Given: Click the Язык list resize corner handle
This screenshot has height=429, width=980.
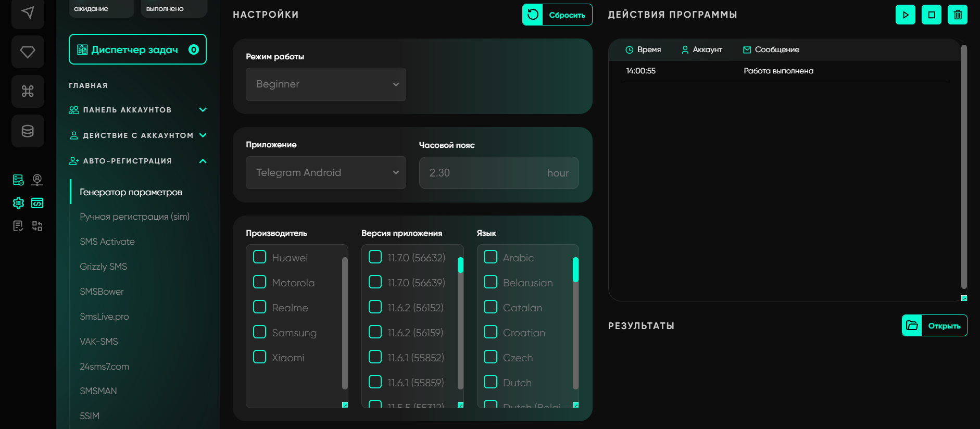Looking at the screenshot, I should tap(575, 405).
